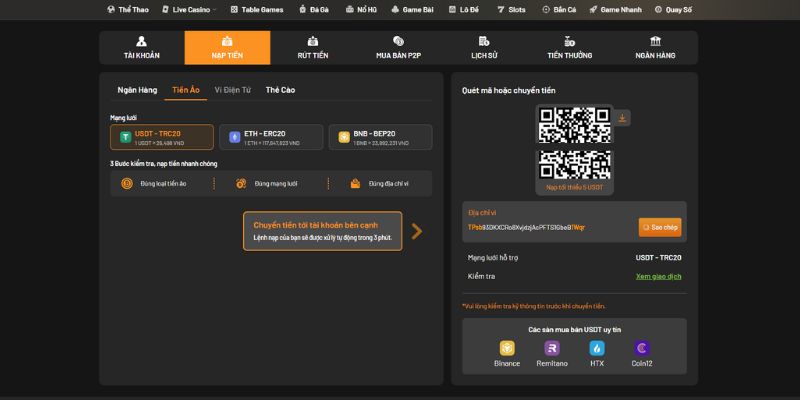800x400 pixels.
Task: Switch to the Ngân Hàng deposit tab
Action: [x=137, y=90]
